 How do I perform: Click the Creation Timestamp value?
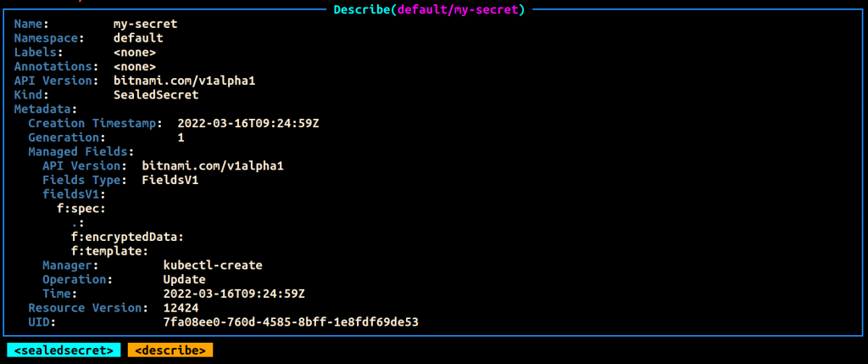pyautogui.click(x=248, y=123)
